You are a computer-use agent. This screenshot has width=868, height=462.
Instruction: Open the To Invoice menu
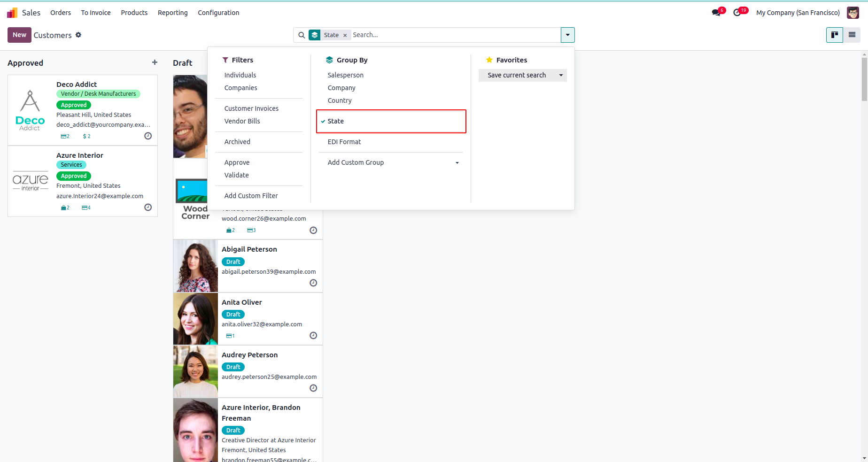[x=96, y=13]
